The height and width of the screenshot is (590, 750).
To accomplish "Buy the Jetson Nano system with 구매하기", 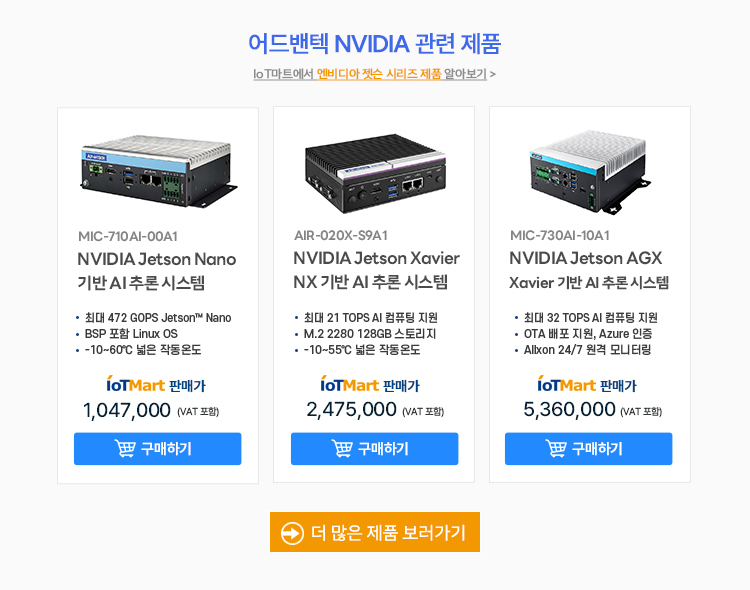I will click(x=157, y=448).
